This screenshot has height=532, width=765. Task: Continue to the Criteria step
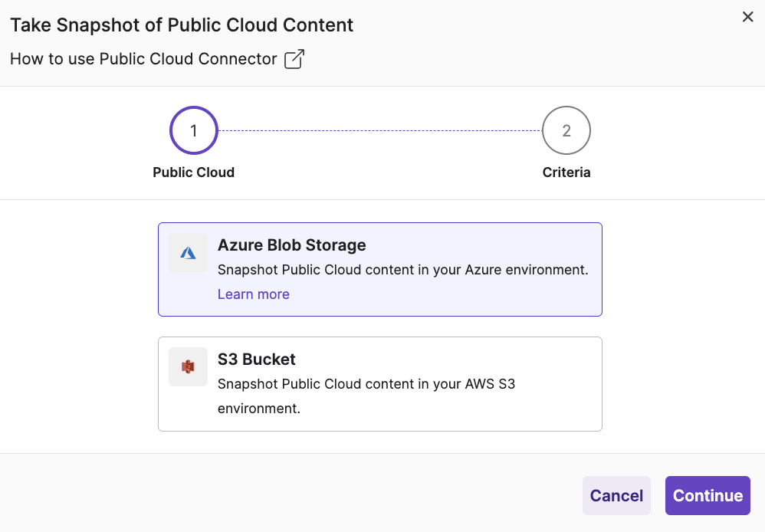click(708, 495)
